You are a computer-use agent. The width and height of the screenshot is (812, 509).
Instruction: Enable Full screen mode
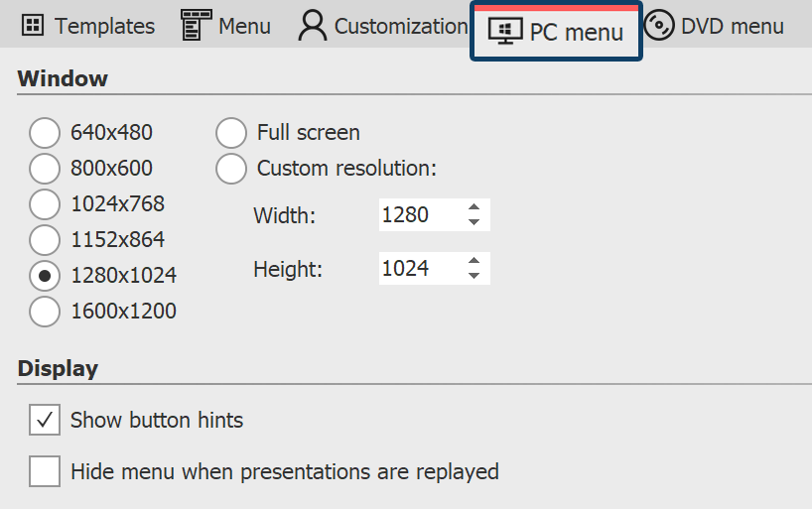tap(231, 133)
